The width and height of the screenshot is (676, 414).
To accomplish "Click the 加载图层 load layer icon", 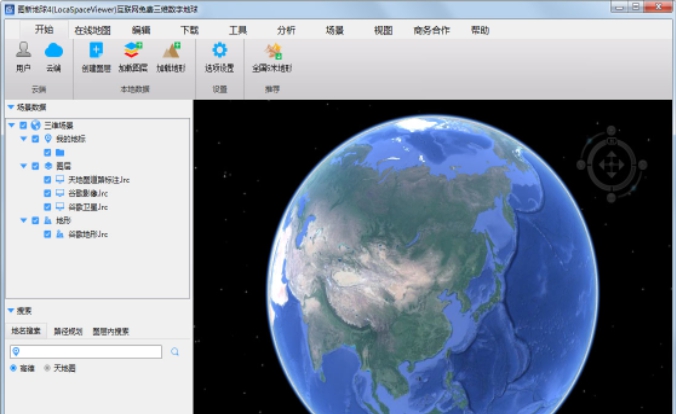I will pos(133,50).
